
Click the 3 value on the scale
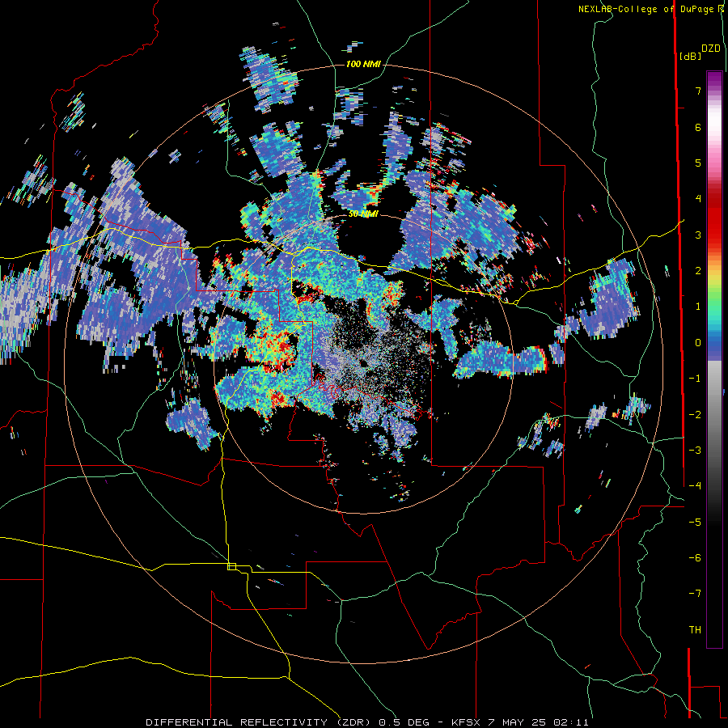(698, 235)
